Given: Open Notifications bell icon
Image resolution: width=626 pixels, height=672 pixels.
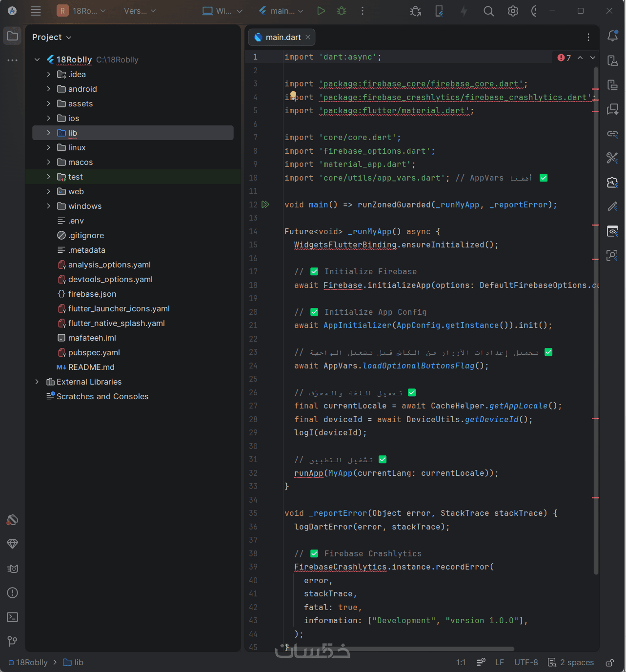Looking at the screenshot, I should tap(612, 36).
